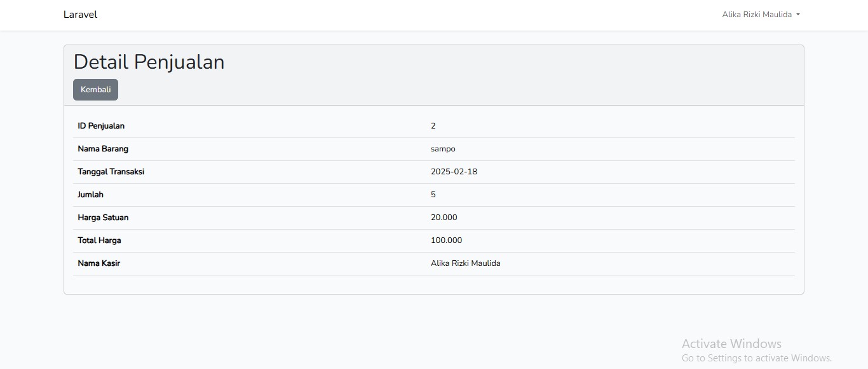Open the Alika Rizki Maulida user dropdown
Image resolution: width=868 pixels, height=369 pixels.
[761, 15]
